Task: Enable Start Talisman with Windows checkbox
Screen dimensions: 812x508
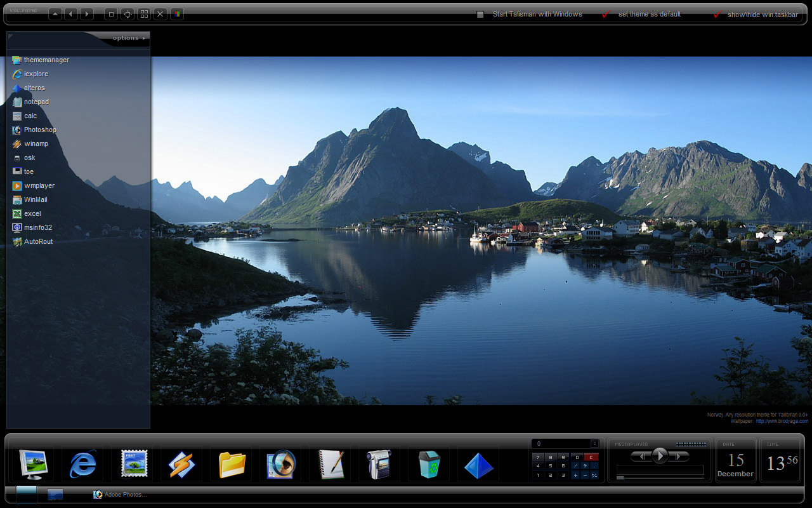Action: pos(480,15)
